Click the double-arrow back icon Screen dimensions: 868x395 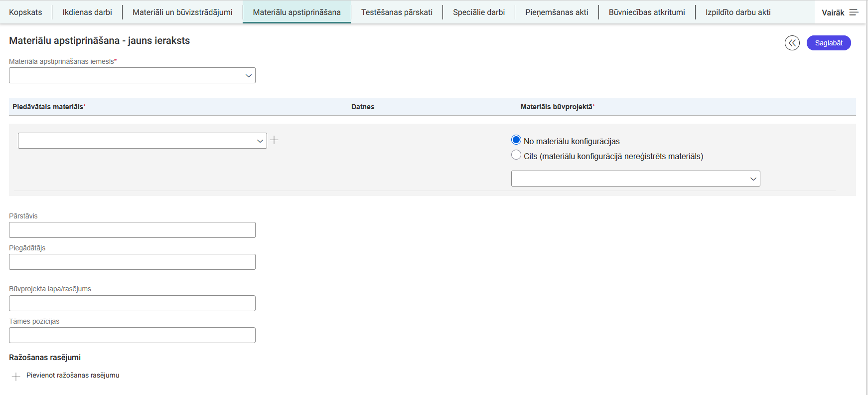[x=792, y=43]
